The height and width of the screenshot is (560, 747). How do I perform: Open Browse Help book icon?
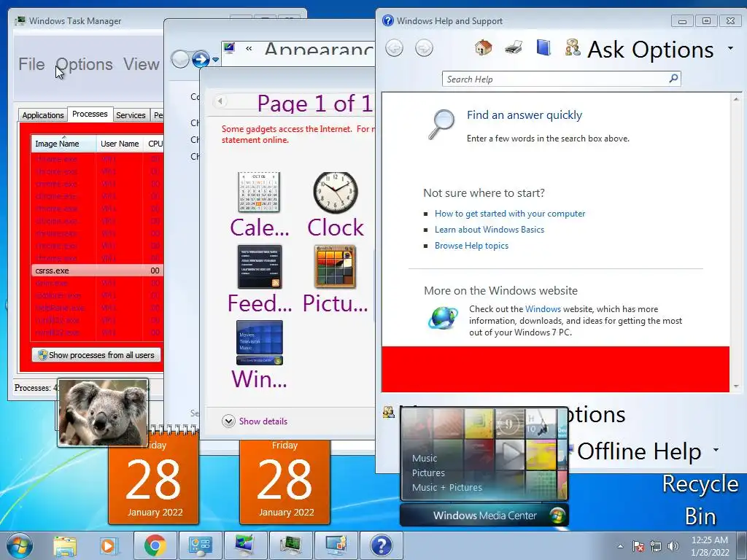[543, 47]
